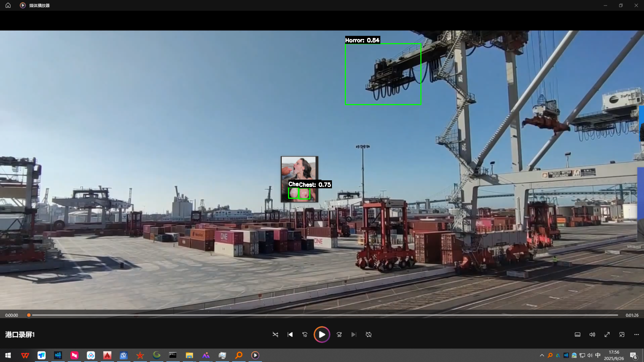Enter full screen mode

coord(607,335)
